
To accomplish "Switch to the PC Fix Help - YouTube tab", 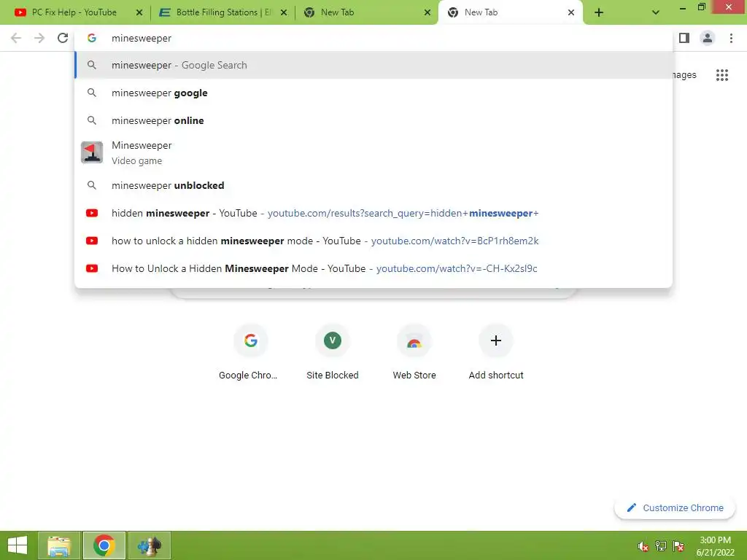I will (74, 12).
